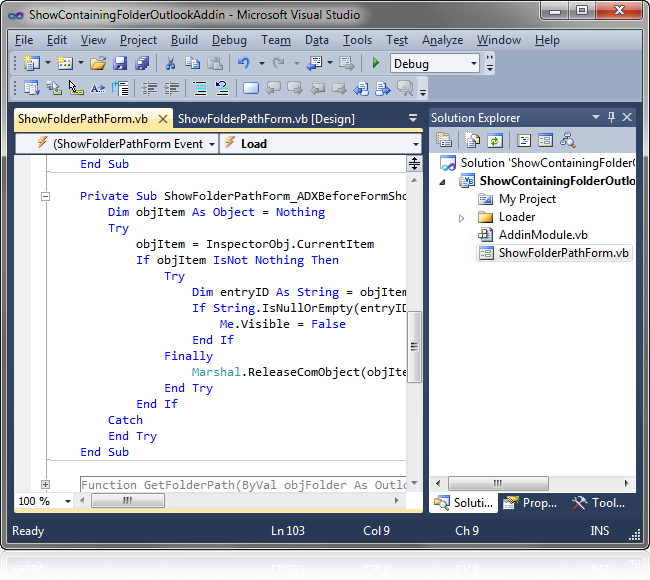
Task: Click the Save All icon
Action: point(142,63)
